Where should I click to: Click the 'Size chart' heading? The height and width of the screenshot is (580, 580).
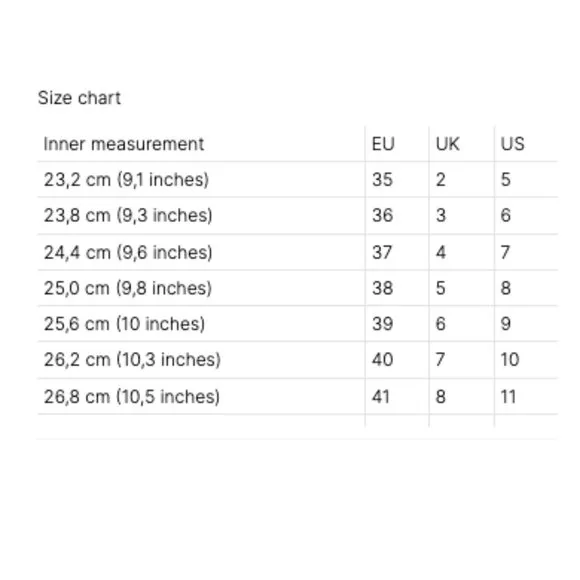[79, 98]
